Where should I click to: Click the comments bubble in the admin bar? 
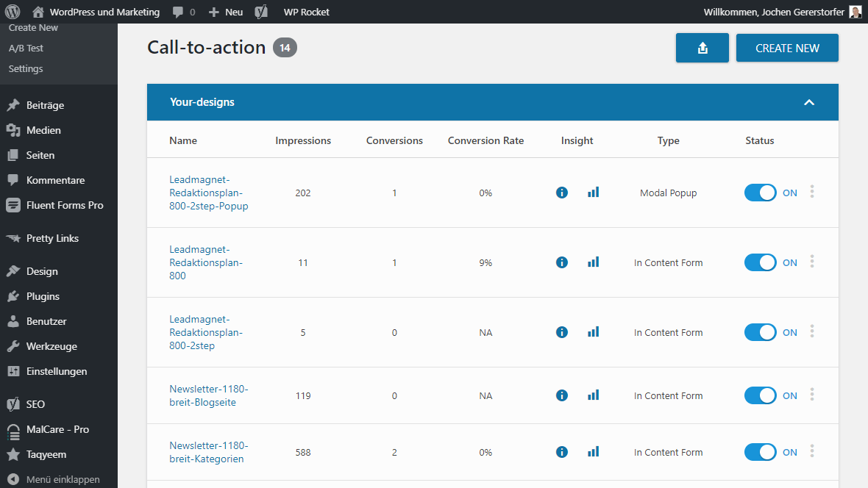click(177, 11)
